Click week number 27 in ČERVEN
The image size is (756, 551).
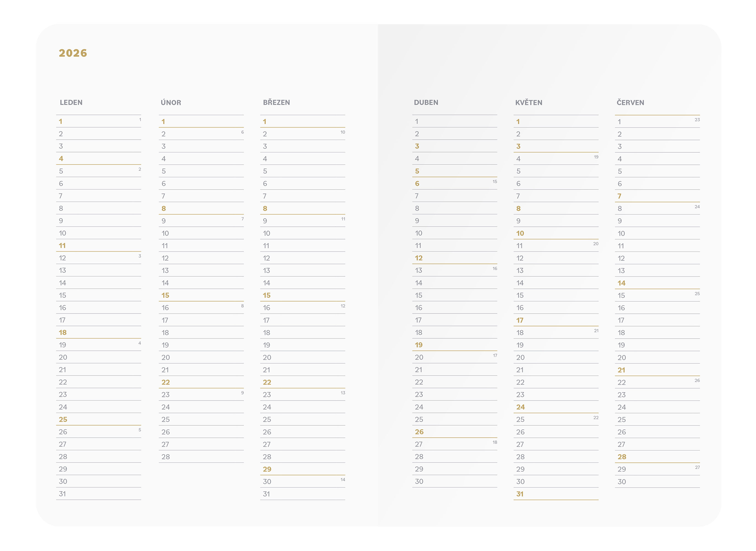(x=697, y=467)
